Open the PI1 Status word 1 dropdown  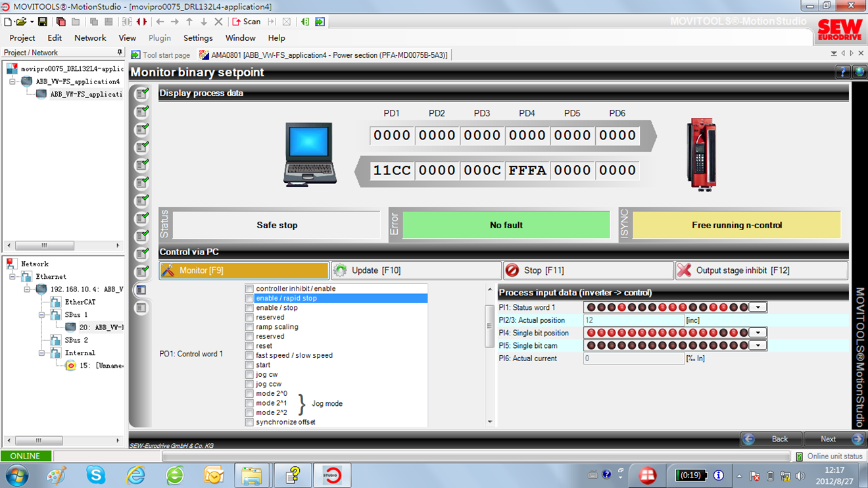pos(758,307)
